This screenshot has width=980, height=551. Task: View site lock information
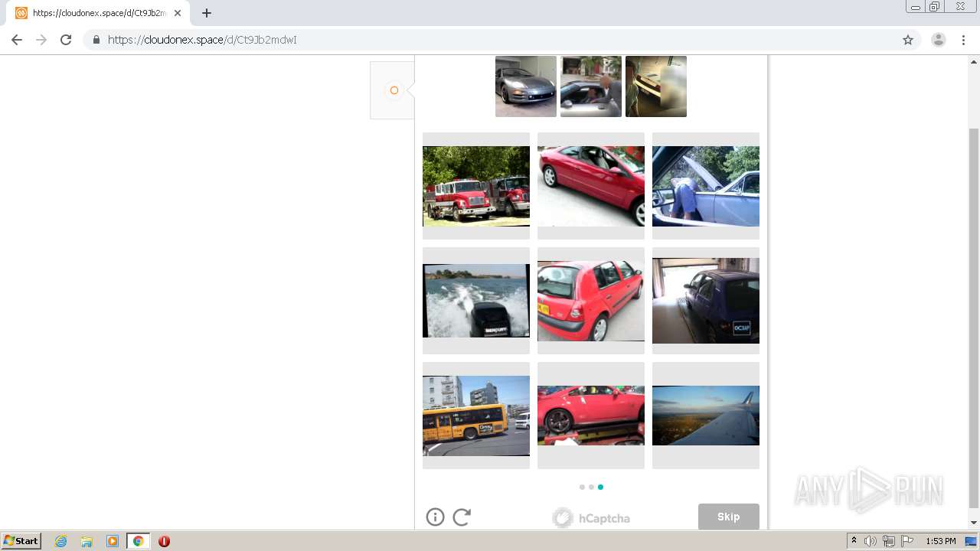point(96,40)
